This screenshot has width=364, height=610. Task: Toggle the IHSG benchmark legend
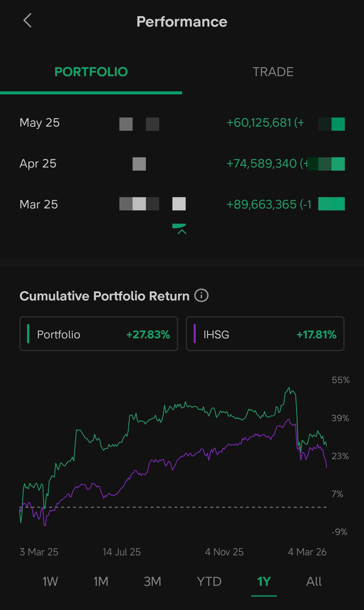point(265,334)
